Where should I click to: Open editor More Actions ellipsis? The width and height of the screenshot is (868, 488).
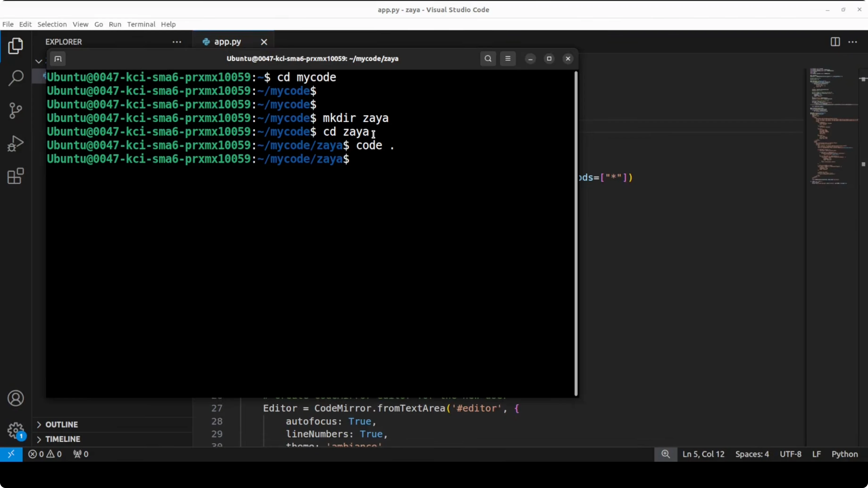(852, 42)
